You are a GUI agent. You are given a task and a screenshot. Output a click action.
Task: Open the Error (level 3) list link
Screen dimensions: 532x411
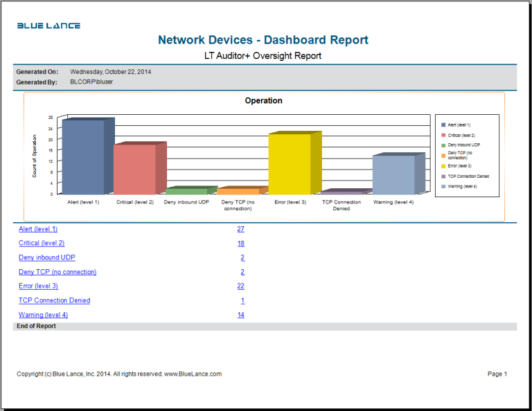point(38,286)
